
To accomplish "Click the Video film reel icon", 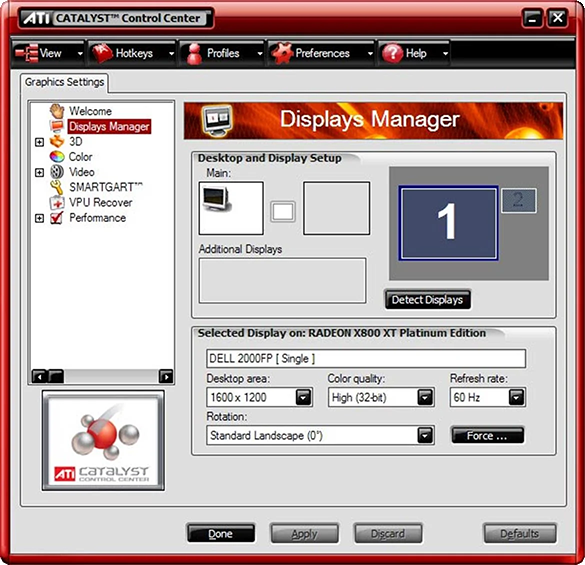I will [x=57, y=172].
